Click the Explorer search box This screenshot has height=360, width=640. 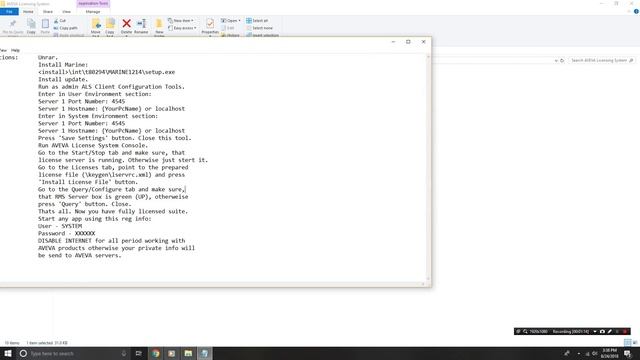click(602, 60)
